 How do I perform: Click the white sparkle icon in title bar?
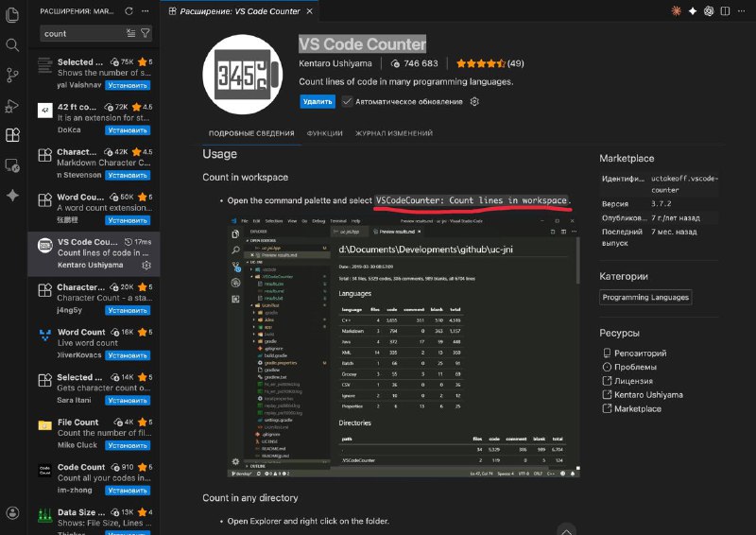click(x=693, y=11)
